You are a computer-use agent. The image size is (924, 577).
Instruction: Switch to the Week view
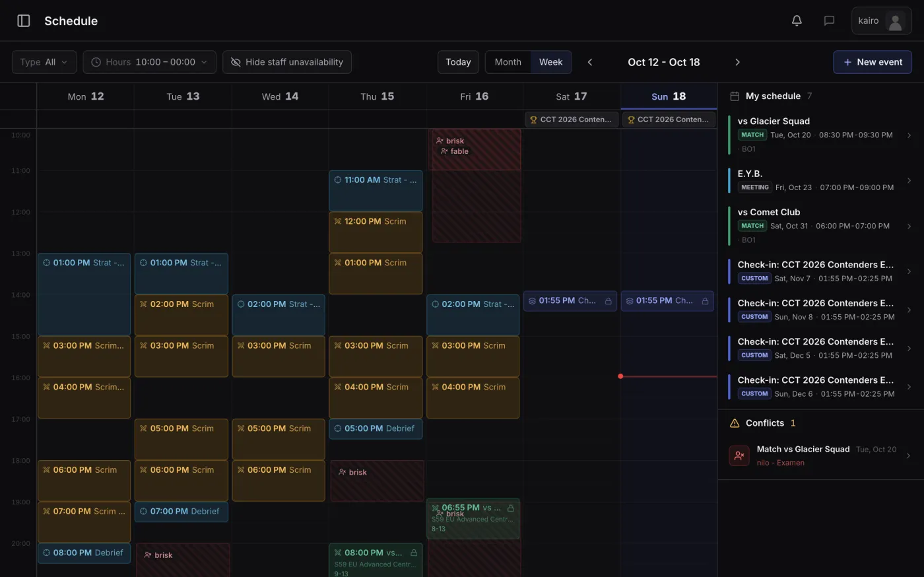point(551,62)
